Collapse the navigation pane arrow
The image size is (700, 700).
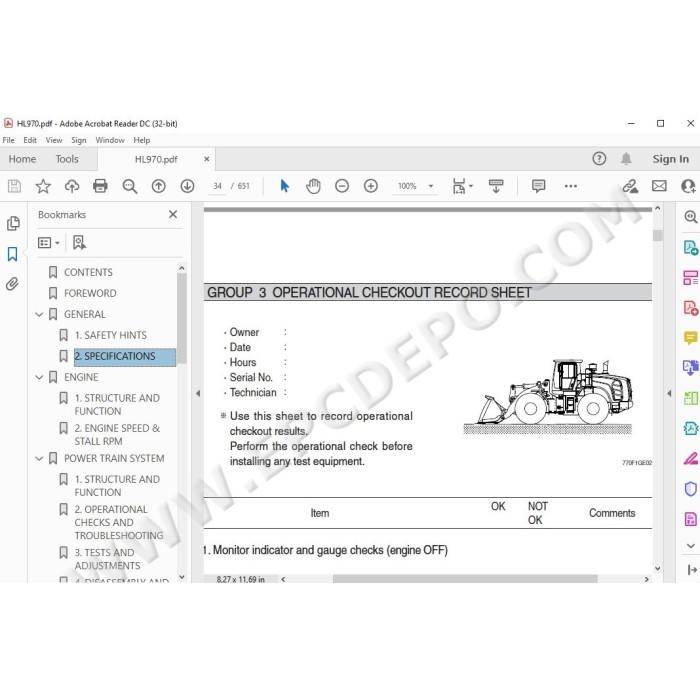(x=198, y=393)
